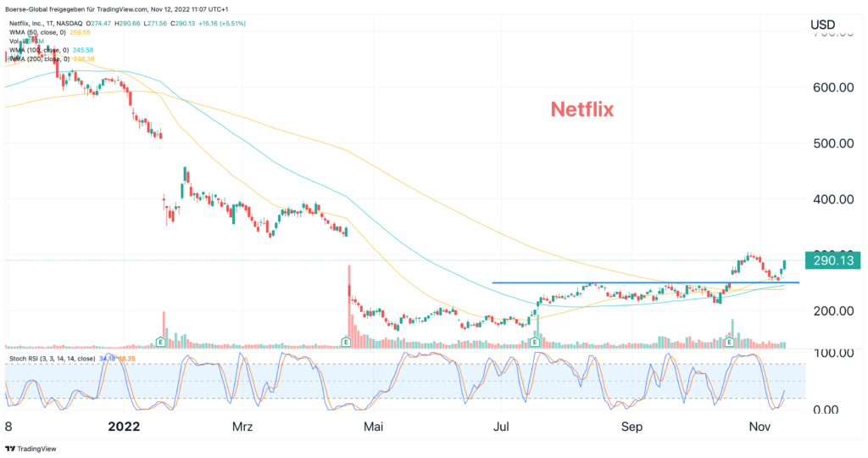Screen dimensions: 868x458
Task: Click the Mrz label on time axis
Action: (242, 427)
